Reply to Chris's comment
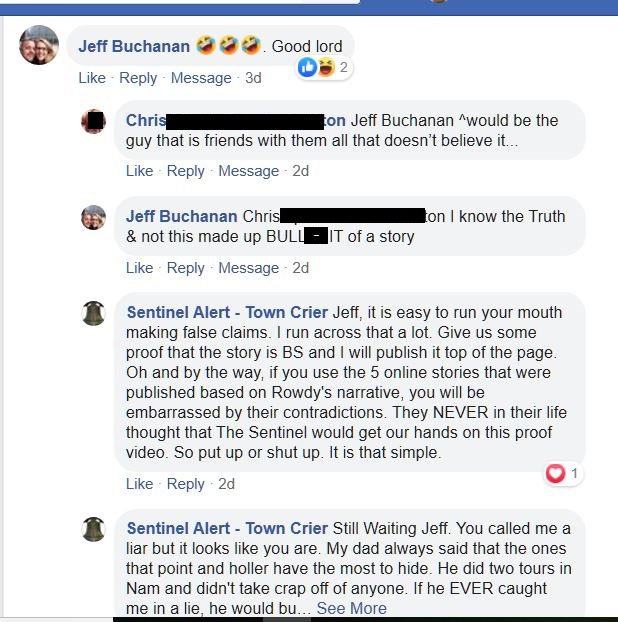Screen dimensions: 618x622 coord(186,171)
